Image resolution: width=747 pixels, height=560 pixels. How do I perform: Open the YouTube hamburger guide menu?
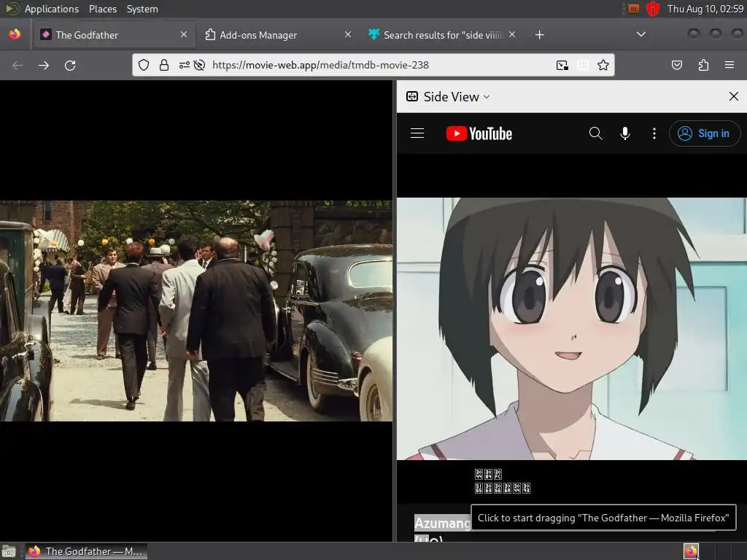417,133
